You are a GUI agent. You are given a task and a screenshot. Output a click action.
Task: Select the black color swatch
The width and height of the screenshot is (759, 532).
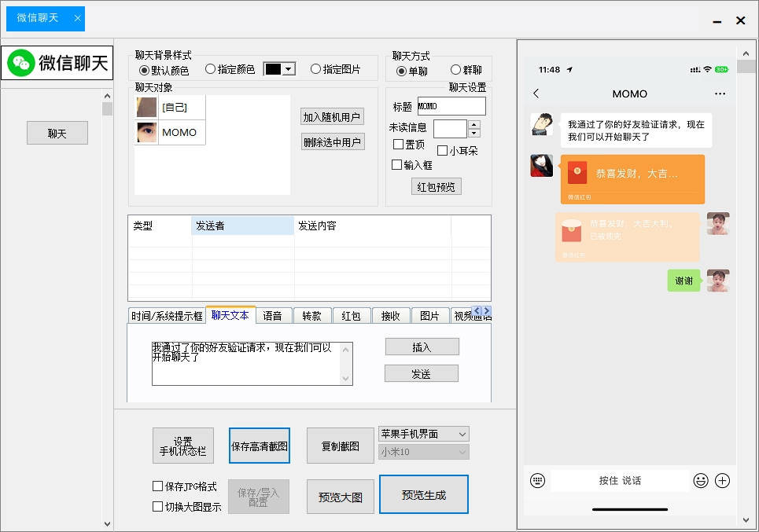pos(274,68)
